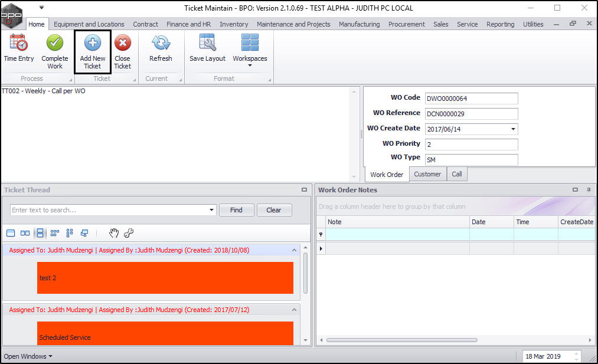Click the BPO application logo

11,15
